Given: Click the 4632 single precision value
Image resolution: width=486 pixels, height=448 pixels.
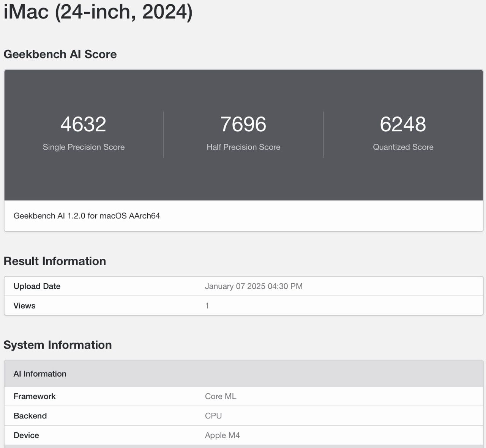Looking at the screenshot, I should (x=84, y=124).
